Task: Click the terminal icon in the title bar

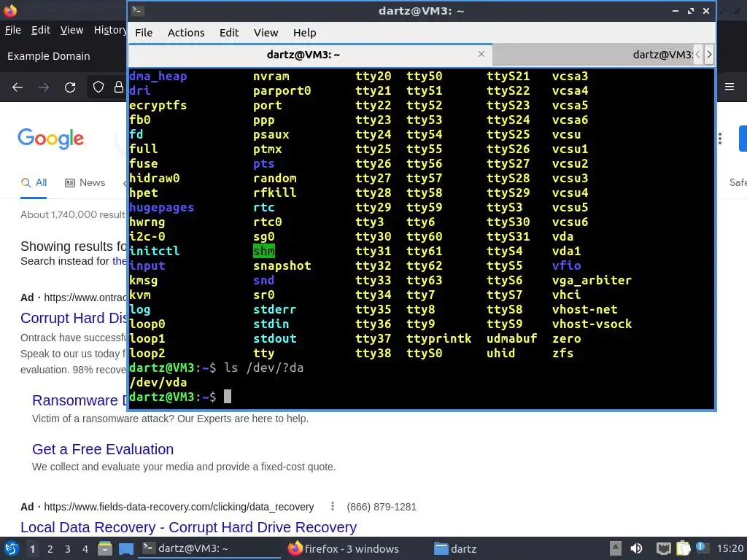Action: (138, 10)
